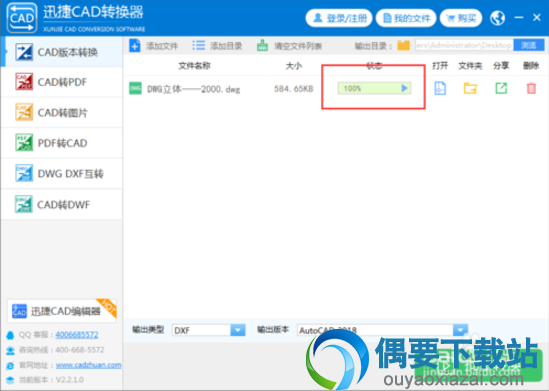Click the 清空文件列表 broom icon

(262, 46)
